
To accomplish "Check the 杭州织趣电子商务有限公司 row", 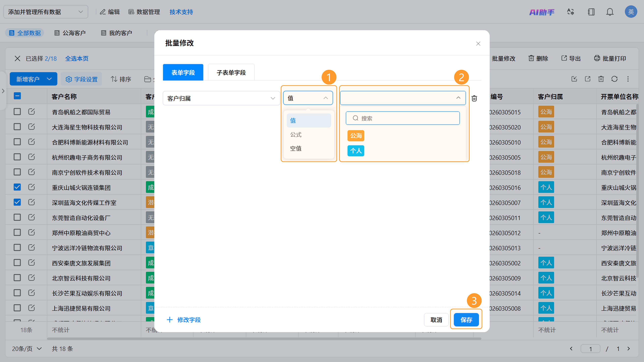I will click(17, 157).
